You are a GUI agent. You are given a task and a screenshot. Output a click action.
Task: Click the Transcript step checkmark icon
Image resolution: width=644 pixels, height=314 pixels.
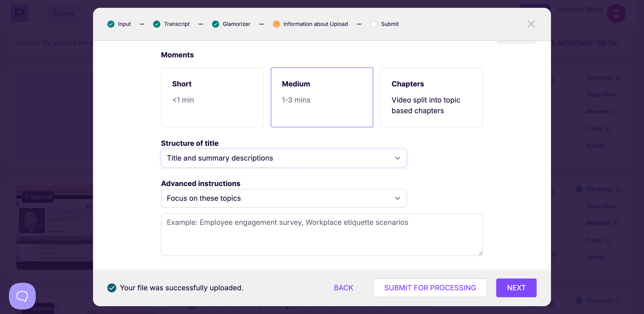[x=157, y=24]
